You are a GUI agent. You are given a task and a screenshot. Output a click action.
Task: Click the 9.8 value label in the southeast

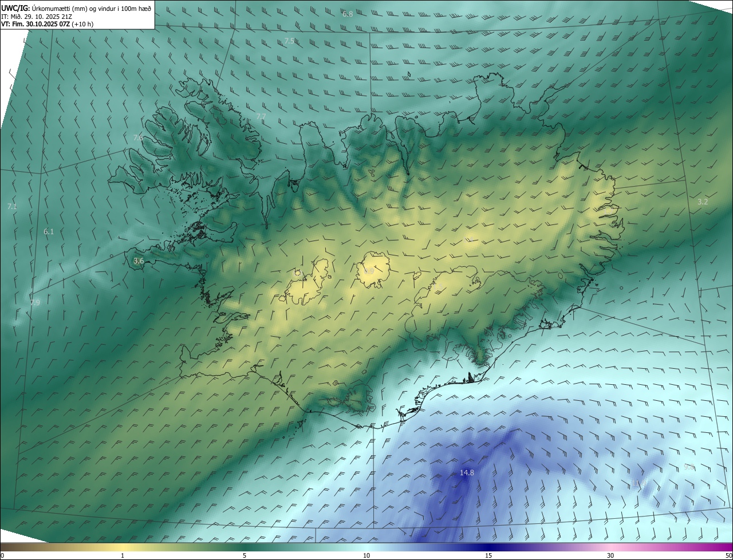pos(689,467)
